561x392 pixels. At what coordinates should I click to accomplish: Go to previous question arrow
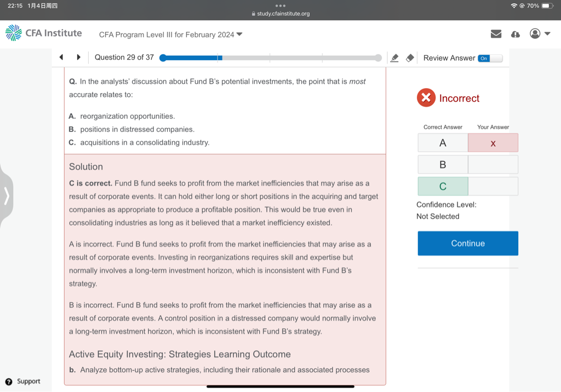tap(61, 57)
